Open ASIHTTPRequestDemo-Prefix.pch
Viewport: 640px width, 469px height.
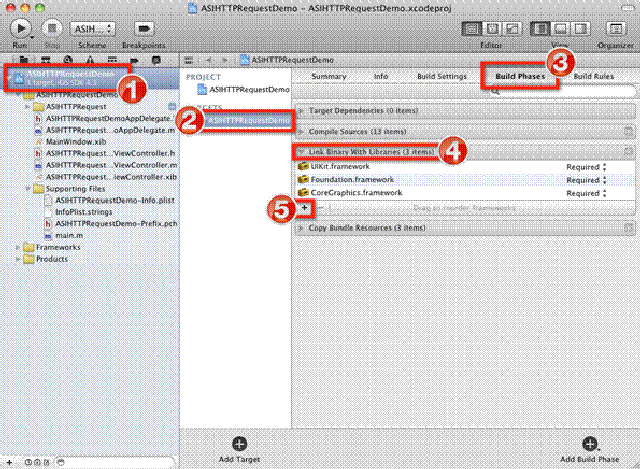(x=111, y=224)
